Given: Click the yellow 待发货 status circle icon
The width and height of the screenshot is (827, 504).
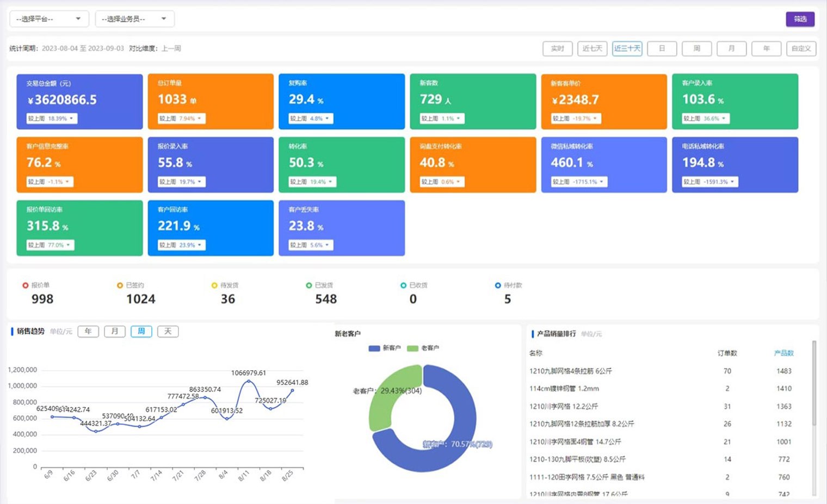Looking at the screenshot, I should (x=214, y=285).
